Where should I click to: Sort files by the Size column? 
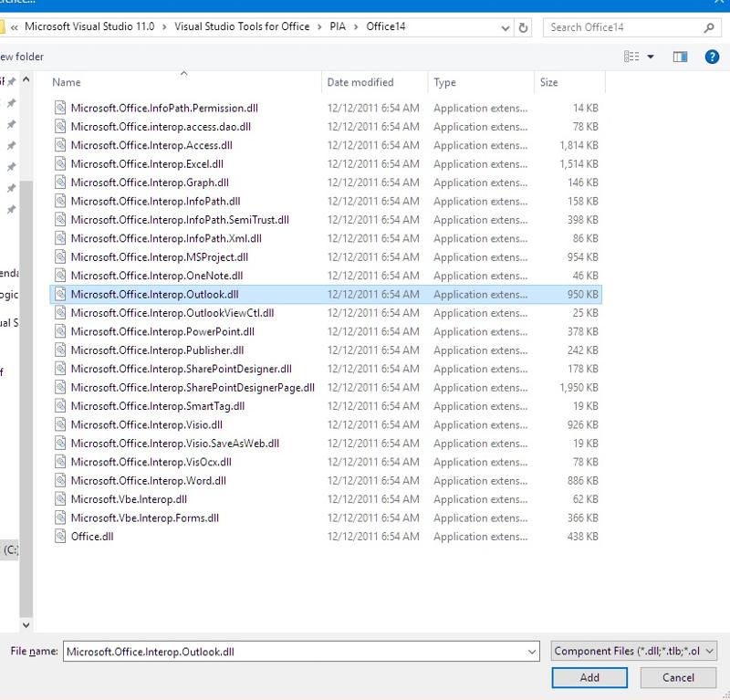(x=566, y=83)
